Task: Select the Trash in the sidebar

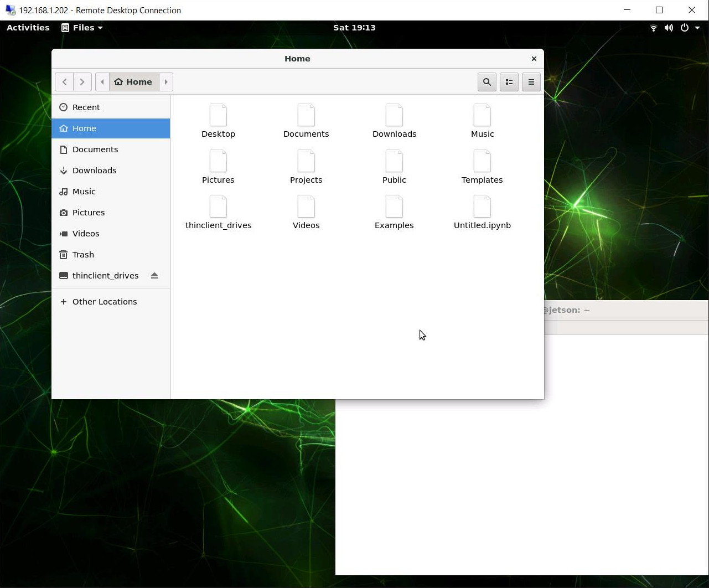Action: (84, 254)
